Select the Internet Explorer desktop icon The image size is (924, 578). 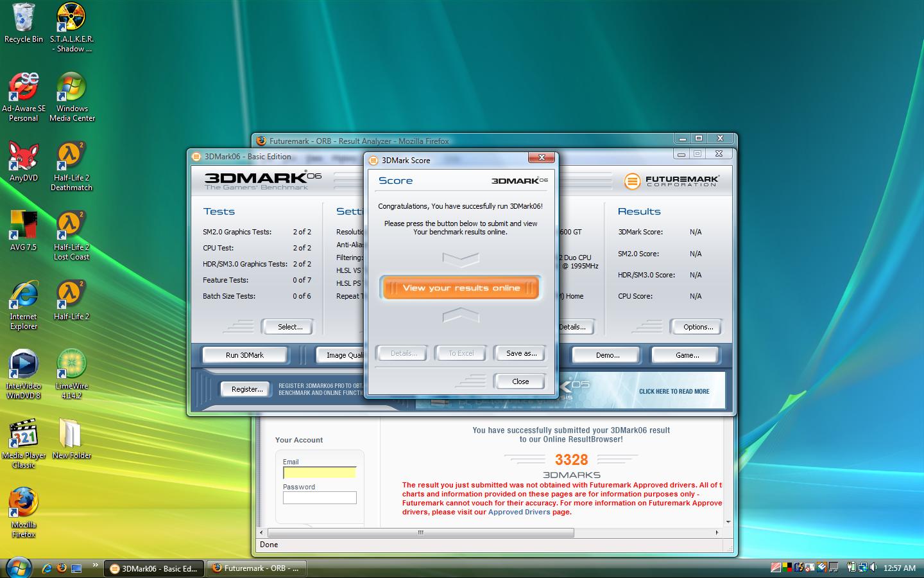click(x=24, y=305)
